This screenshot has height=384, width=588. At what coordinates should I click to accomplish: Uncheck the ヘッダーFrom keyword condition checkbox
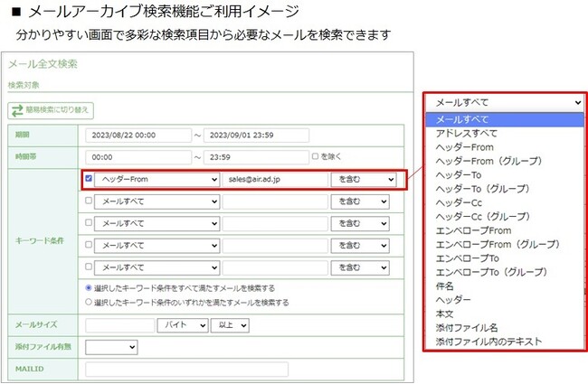coord(89,180)
